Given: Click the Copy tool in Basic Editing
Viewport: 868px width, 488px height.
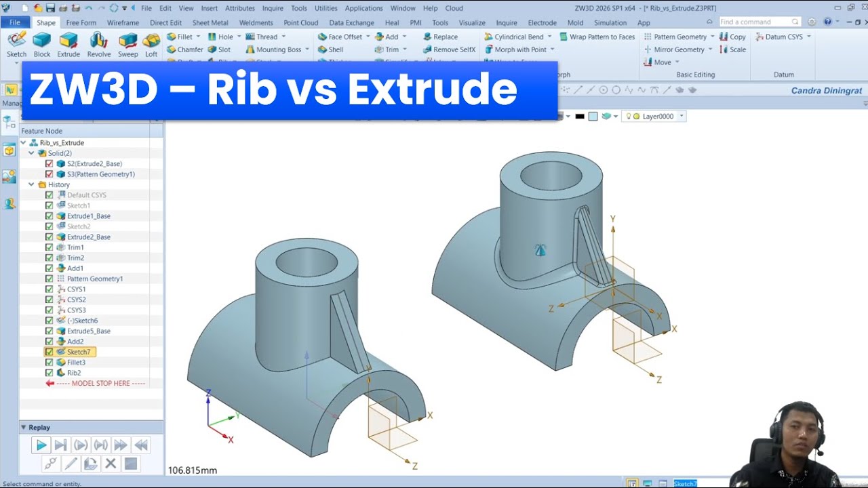Looking at the screenshot, I should click(x=732, y=37).
